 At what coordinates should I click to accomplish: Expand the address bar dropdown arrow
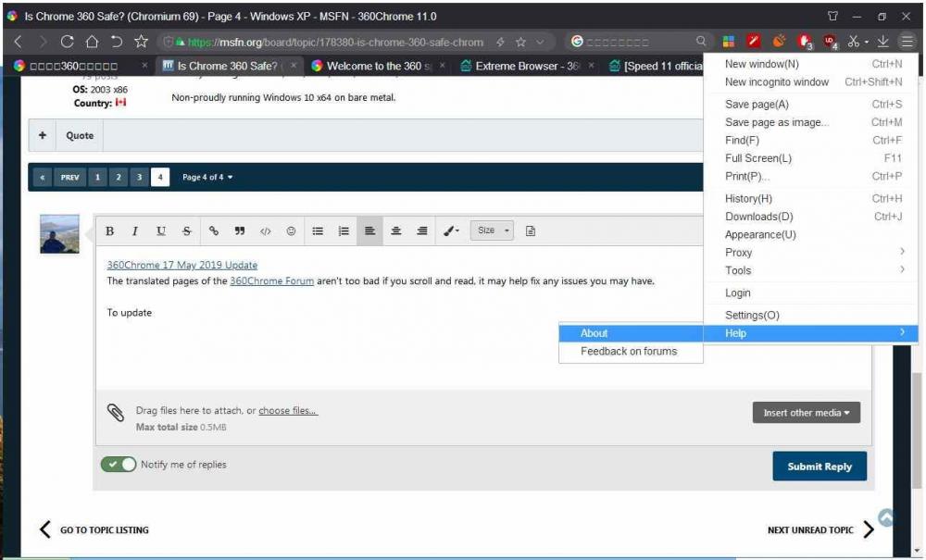click(540, 42)
